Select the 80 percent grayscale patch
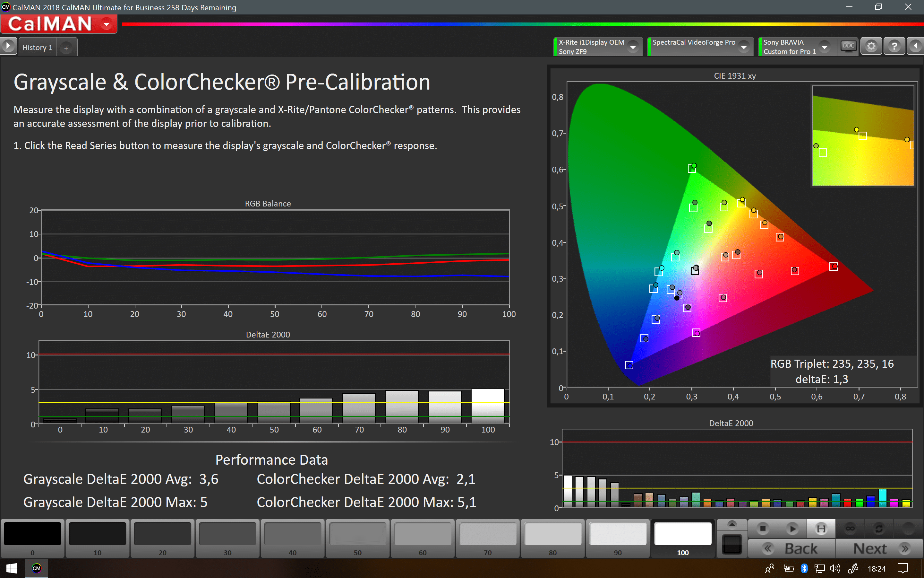This screenshot has width=924, height=578. tap(553, 539)
